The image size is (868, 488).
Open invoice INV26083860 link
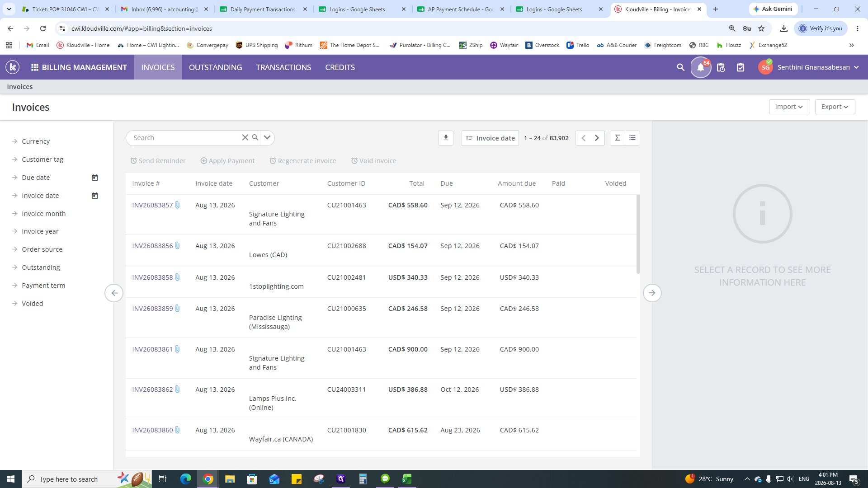point(152,430)
